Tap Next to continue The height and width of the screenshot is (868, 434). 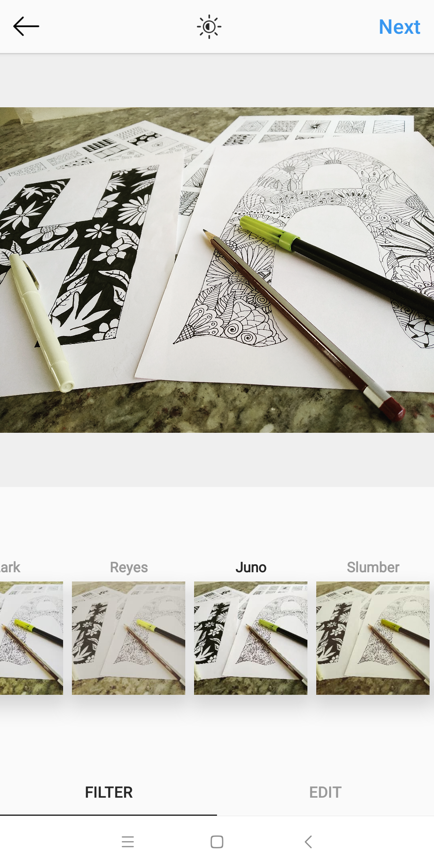point(399,27)
